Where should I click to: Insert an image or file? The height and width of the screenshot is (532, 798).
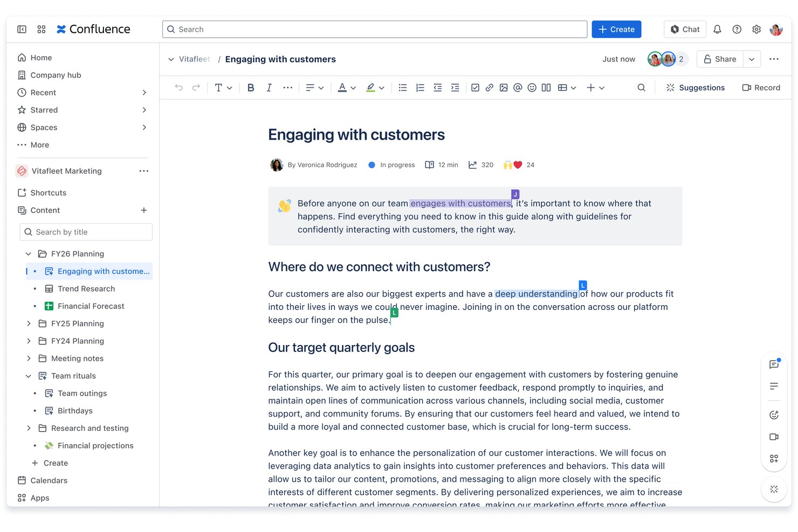tap(504, 87)
